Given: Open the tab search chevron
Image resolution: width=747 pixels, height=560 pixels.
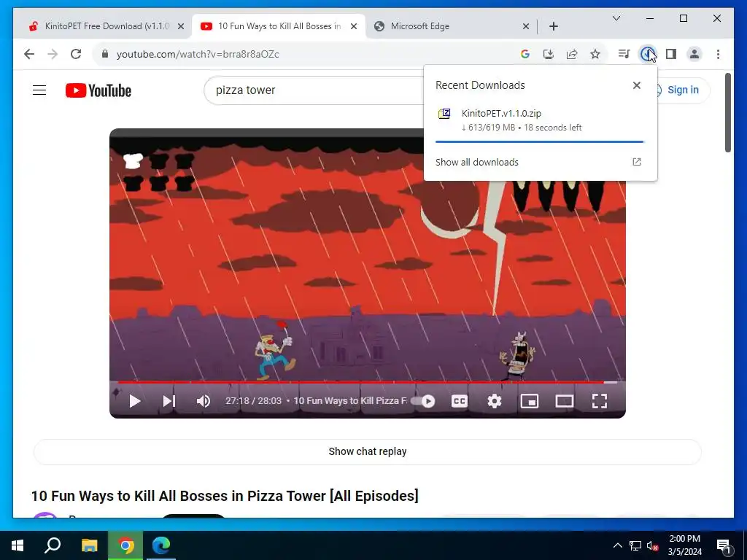Looking at the screenshot, I should (616, 18).
